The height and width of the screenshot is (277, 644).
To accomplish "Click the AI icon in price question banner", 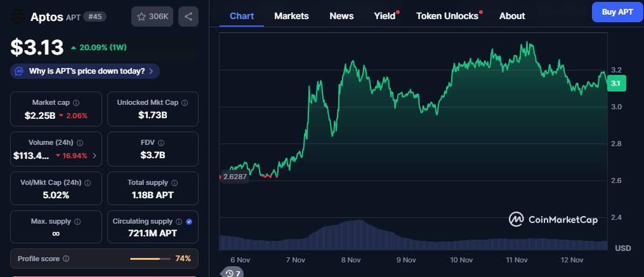I will pyautogui.click(x=19, y=71).
